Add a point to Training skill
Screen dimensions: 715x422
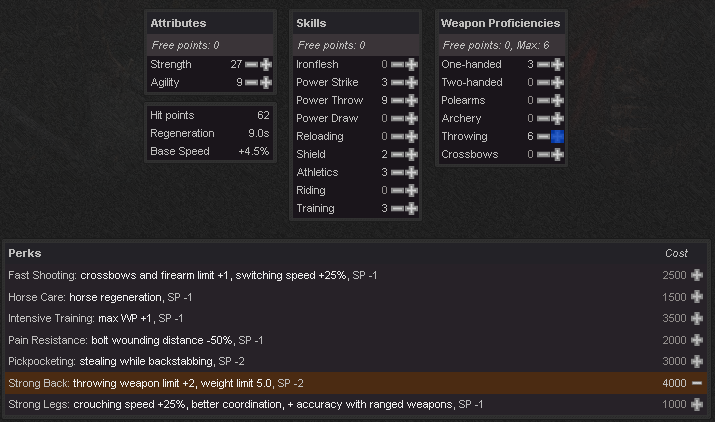(x=412, y=208)
